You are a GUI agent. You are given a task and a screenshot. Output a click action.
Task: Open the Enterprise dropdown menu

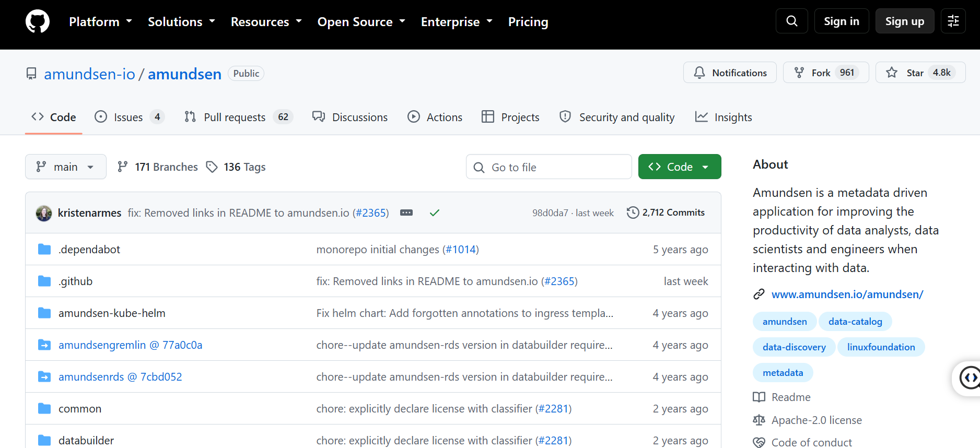(457, 21)
